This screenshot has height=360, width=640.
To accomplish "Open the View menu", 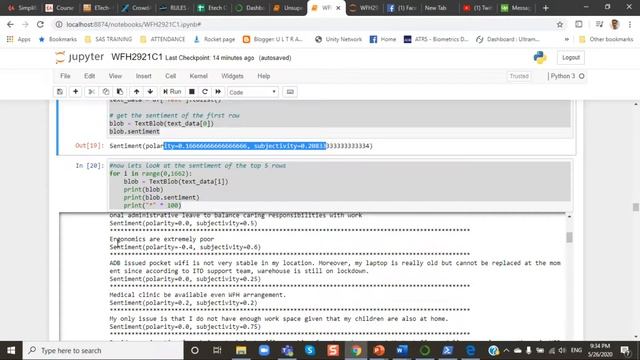I will point(115,76).
